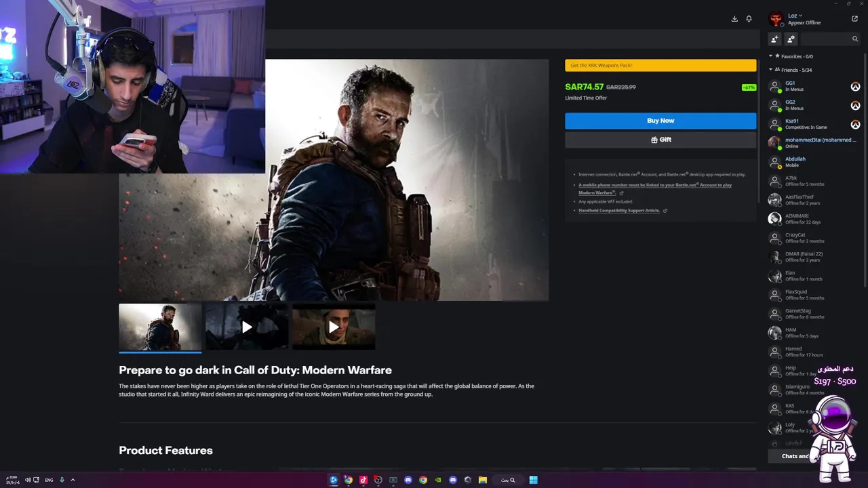The width and height of the screenshot is (868, 488).
Task: Play the third video thumbnail
Action: pyautogui.click(x=334, y=327)
